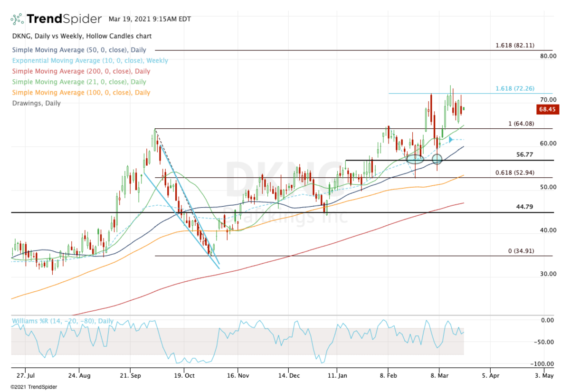Image resolution: width=570 pixels, height=392 pixels.
Task: Click the 0.618 (52.94) Fibonacci level label
Action: pyautogui.click(x=514, y=173)
